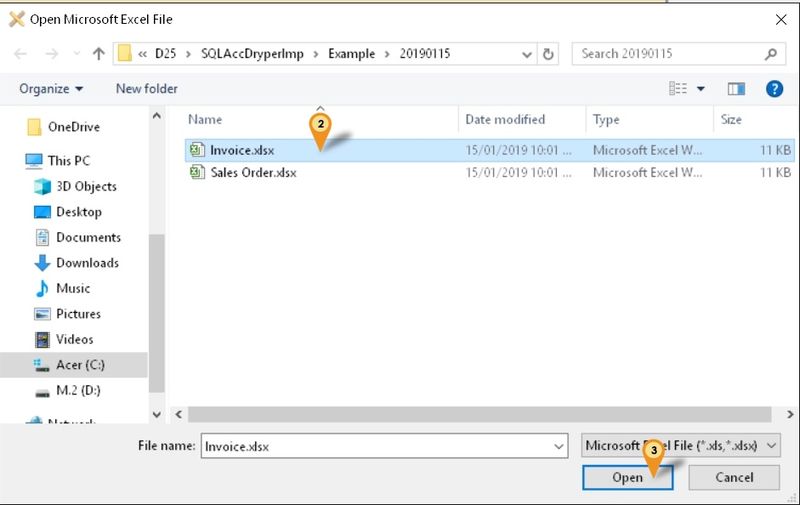Open the M.2 (D:) drive
This screenshot has height=505, width=800.
pyautogui.click(x=77, y=390)
